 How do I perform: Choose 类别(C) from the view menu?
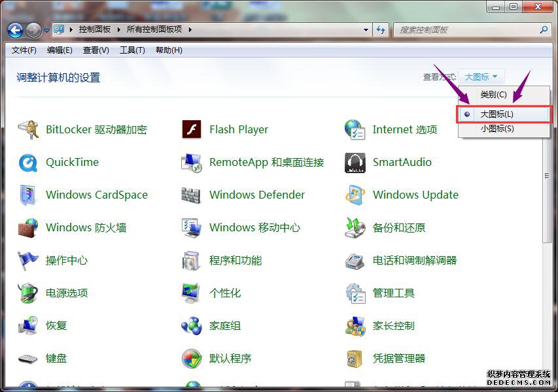504,95
